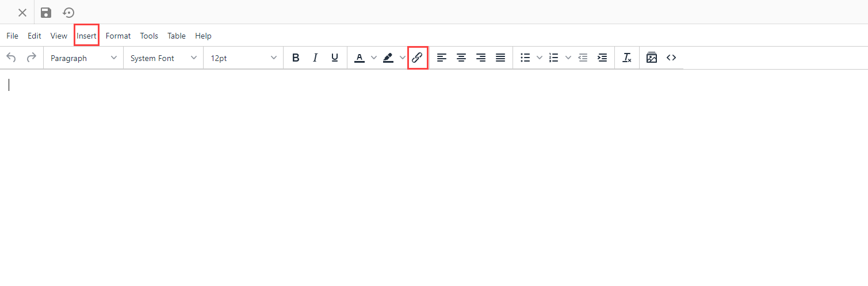This screenshot has width=868, height=286.
Task: Open the highlight color picker arrow
Action: point(402,58)
